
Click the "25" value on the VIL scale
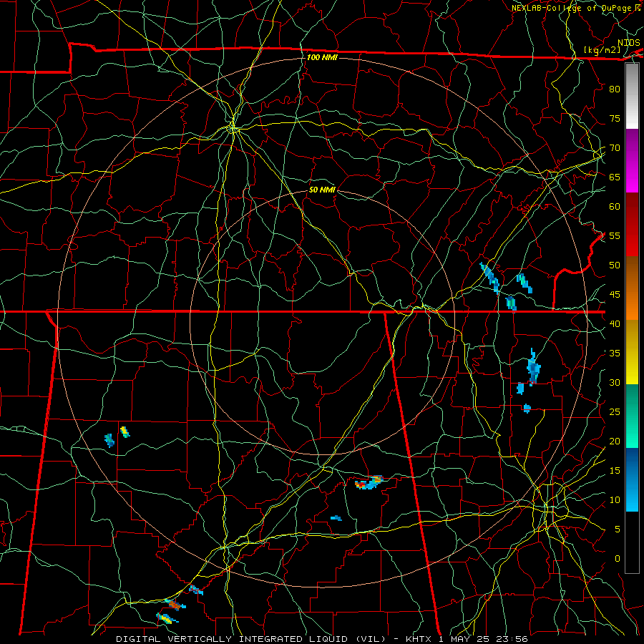[x=615, y=412]
